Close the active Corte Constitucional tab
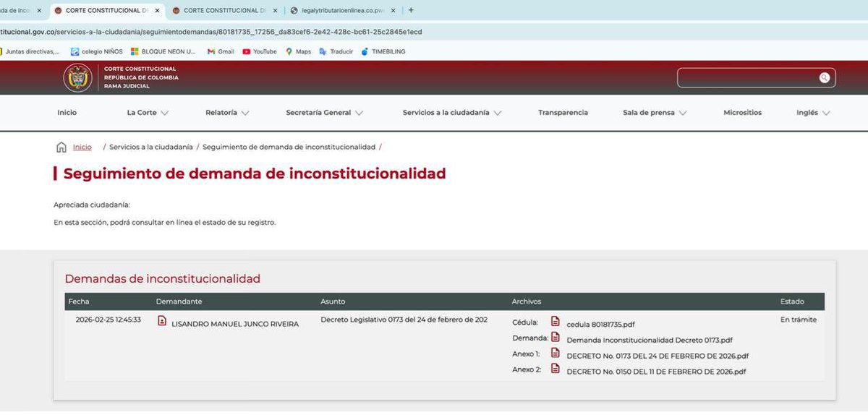This screenshot has width=868, height=415. coord(157,11)
